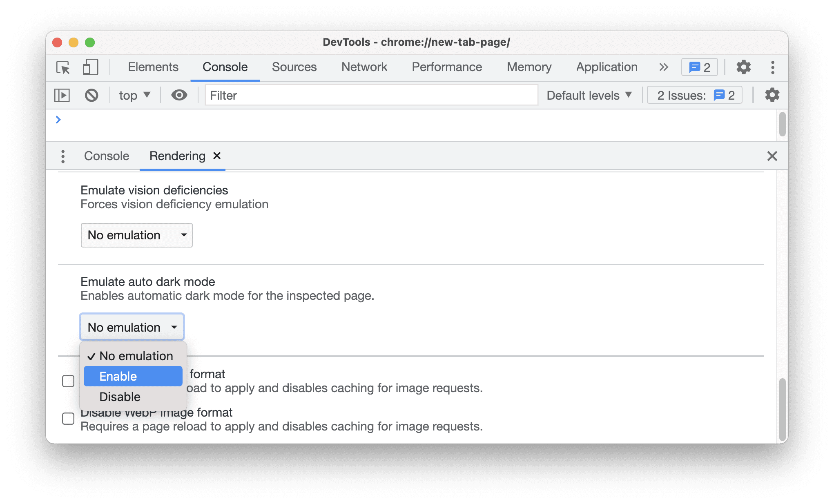Click the Sources panel tab
834x504 pixels.
pyautogui.click(x=295, y=67)
